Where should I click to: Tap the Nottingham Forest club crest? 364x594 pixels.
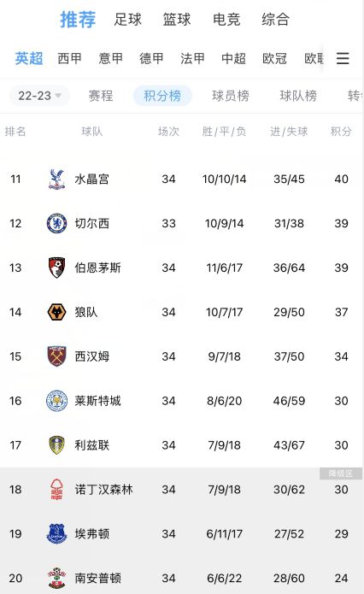[56, 490]
